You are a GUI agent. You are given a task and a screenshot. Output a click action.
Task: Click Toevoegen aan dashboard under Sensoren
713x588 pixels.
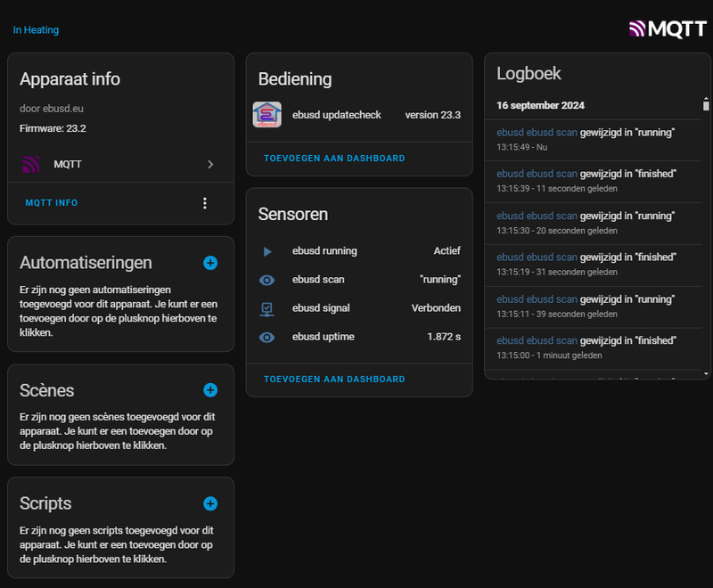pos(334,380)
